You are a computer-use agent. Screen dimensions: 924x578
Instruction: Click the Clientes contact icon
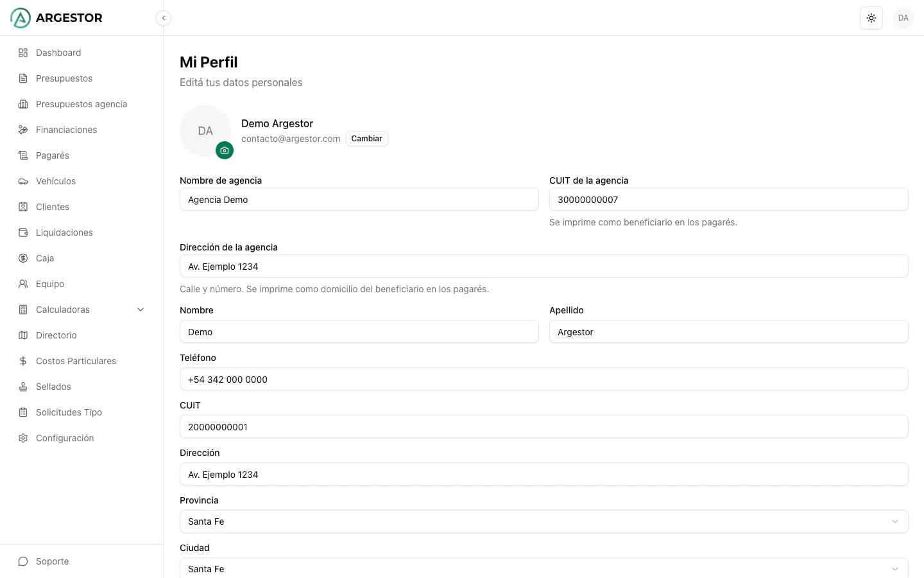(x=23, y=207)
